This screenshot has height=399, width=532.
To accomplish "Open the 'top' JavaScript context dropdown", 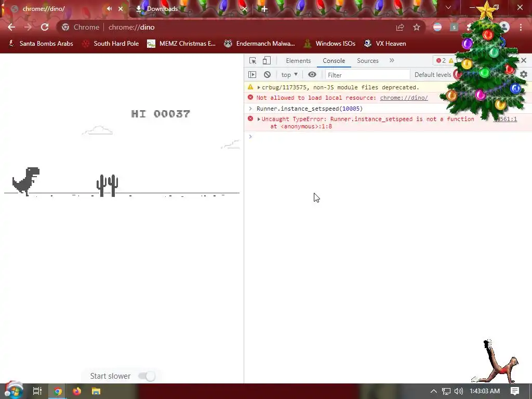I will 289,75.
